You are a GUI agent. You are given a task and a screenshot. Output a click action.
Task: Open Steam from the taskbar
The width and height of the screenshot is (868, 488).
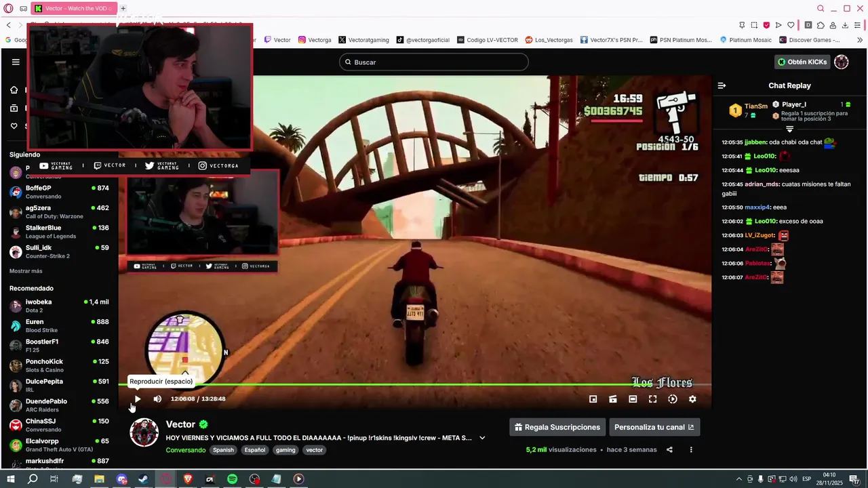[143, 479]
